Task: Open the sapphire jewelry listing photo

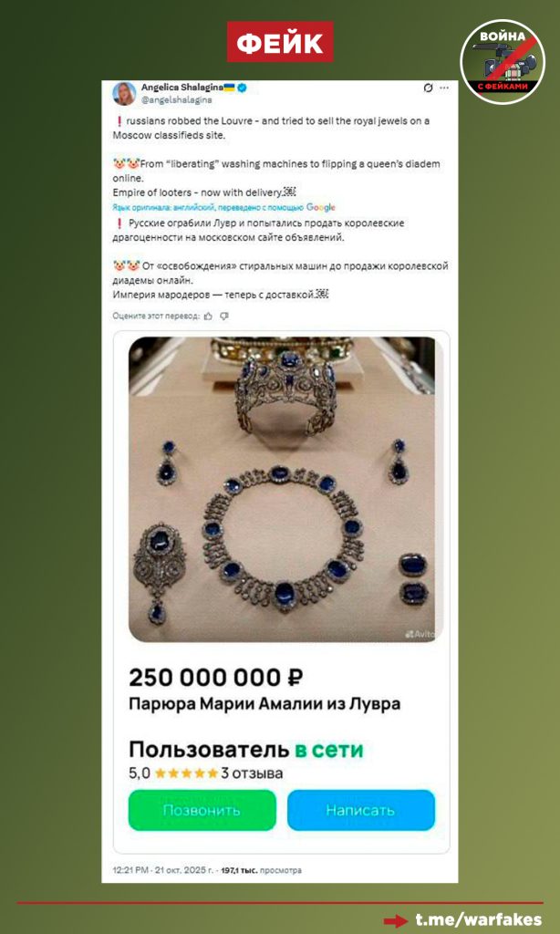Action: click(x=281, y=489)
